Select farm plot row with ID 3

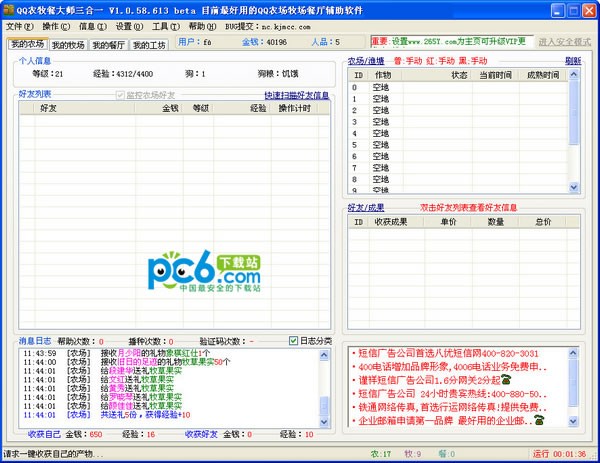point(458,122)
